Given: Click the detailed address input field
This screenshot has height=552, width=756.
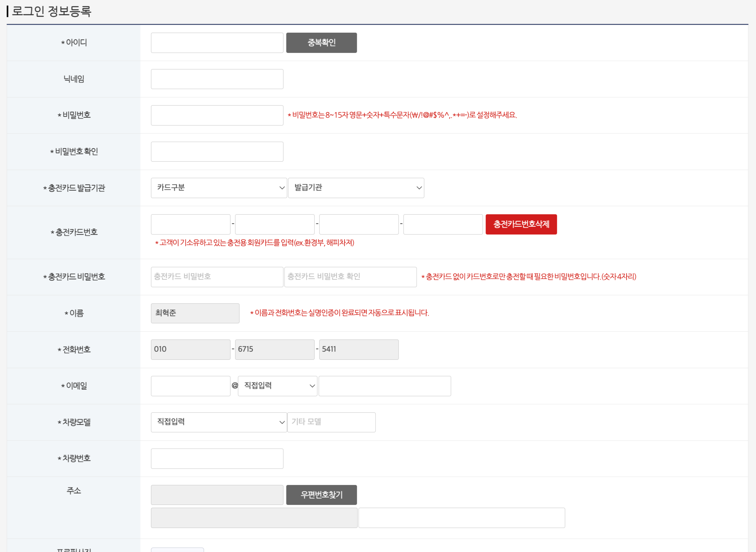Looking at the screenshot, I should [462, 518].
